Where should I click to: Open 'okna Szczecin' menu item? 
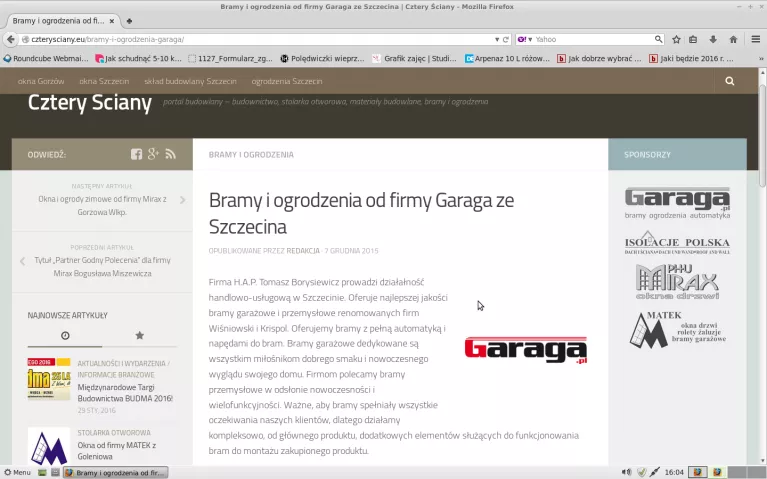click(104, 81)
